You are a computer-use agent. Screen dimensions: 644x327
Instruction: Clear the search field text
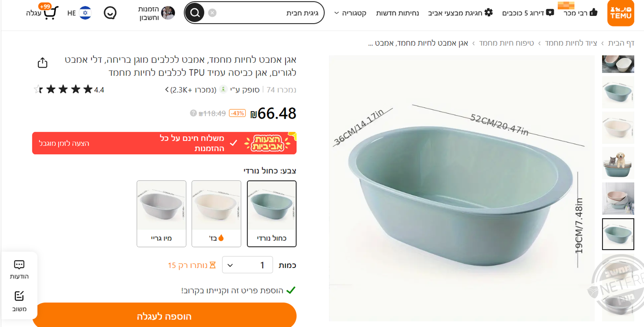coord(212,13)
